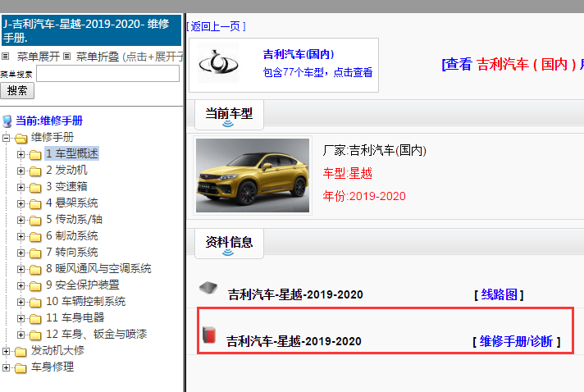This screenshot has height=392, width=584.
Task: Click folder icon for 10 车辆控制系统
Action: (35, 302)
